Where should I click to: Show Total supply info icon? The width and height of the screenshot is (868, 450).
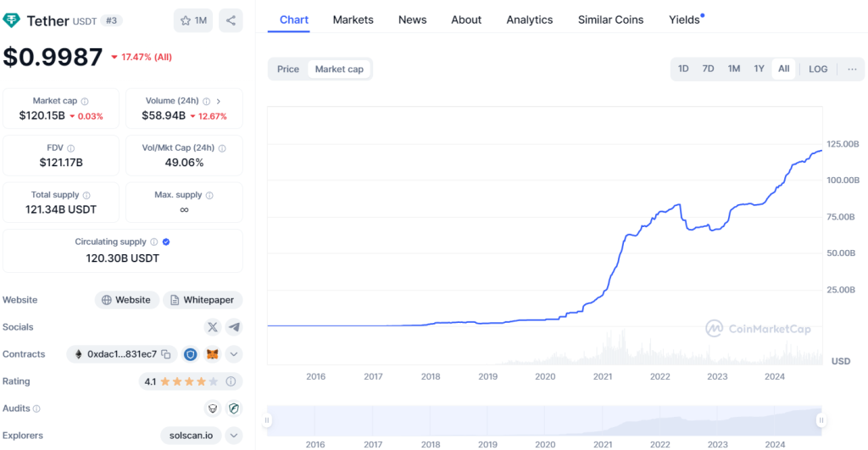86,196
